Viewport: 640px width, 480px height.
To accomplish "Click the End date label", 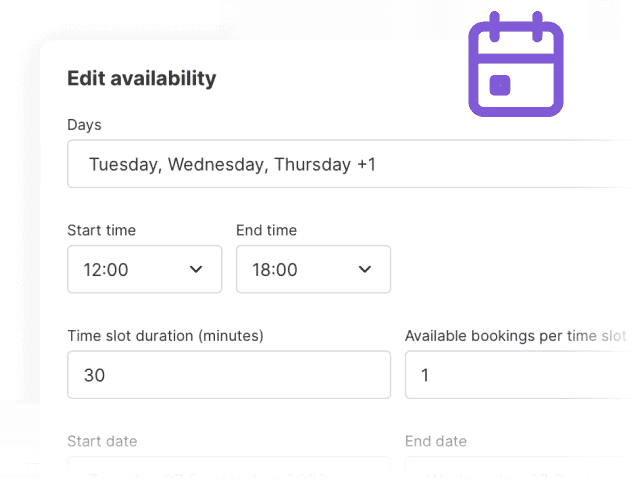I will (x=436, y=441).
